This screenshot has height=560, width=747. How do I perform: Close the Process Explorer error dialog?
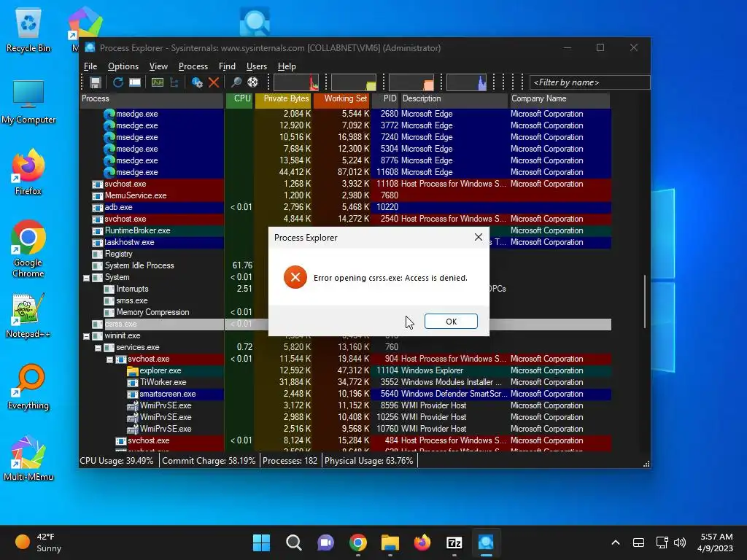tap(479, 237)
